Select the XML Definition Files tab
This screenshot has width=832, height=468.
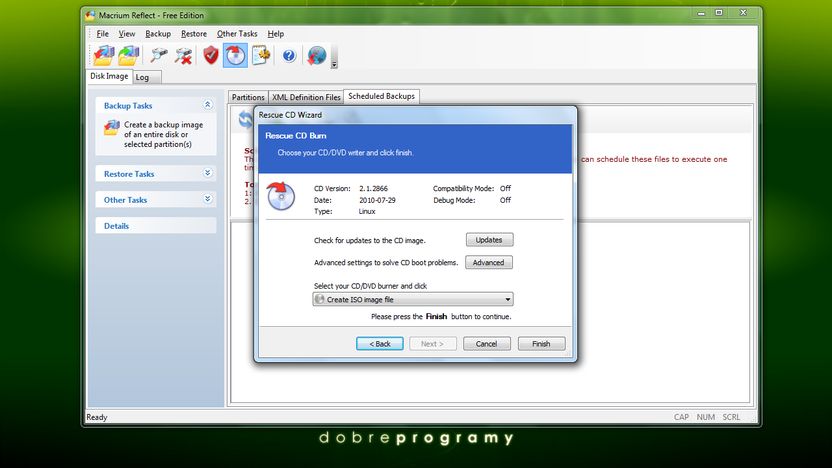pyautogui.click(x=306, y=97)
